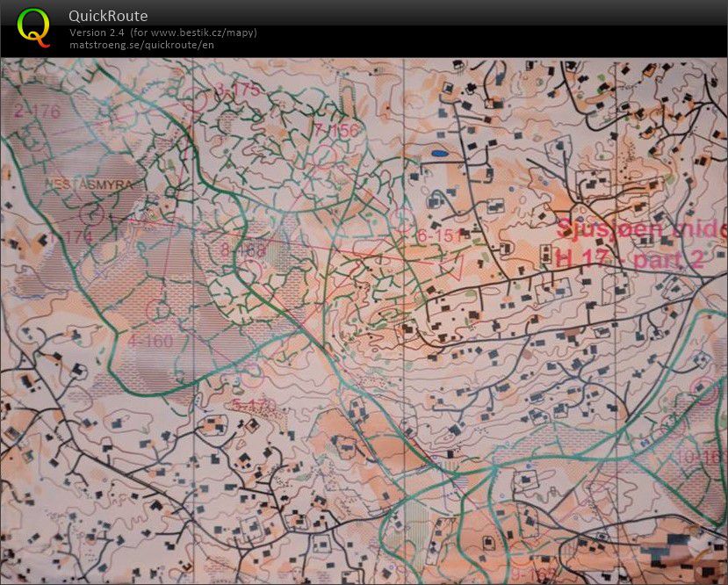Image resolution: width=728 pixels, height=585 pixels.
Task: Click the QuickRoute title text
Action: coord(108,16)
